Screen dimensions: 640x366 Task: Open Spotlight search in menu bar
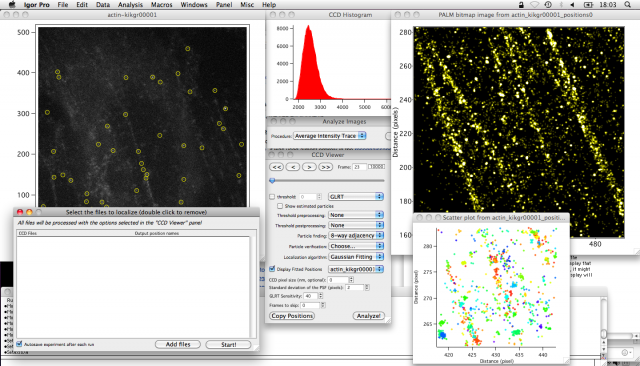[x=627, y=4]
